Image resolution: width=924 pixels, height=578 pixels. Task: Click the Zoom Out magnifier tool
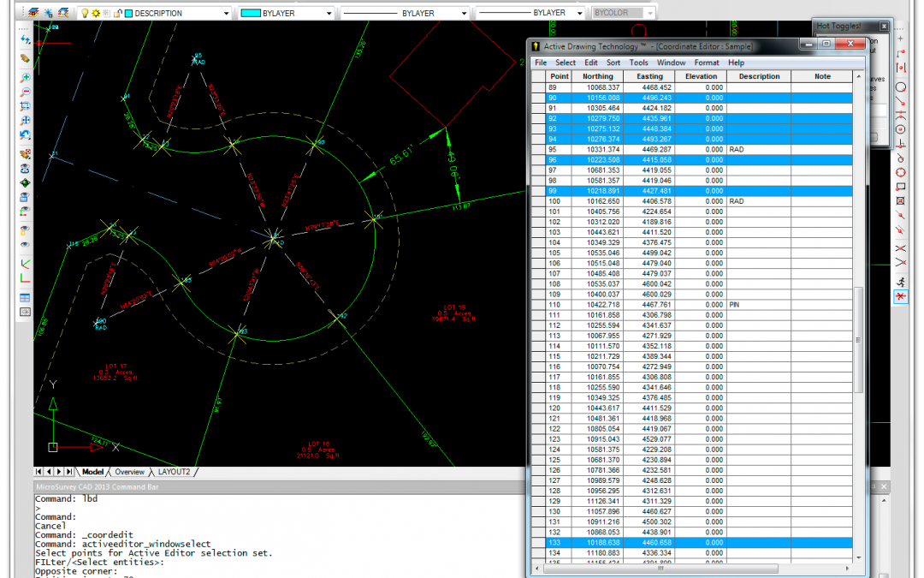(26, 92)
